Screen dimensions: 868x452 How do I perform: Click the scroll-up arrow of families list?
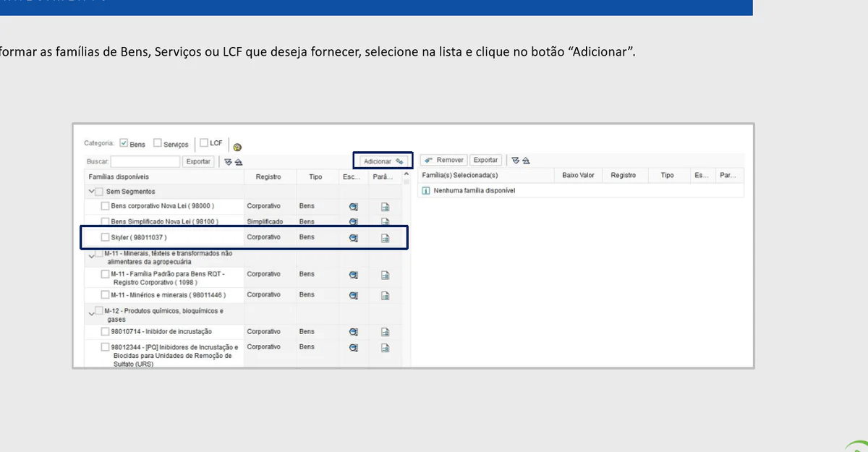coord(407,174)
